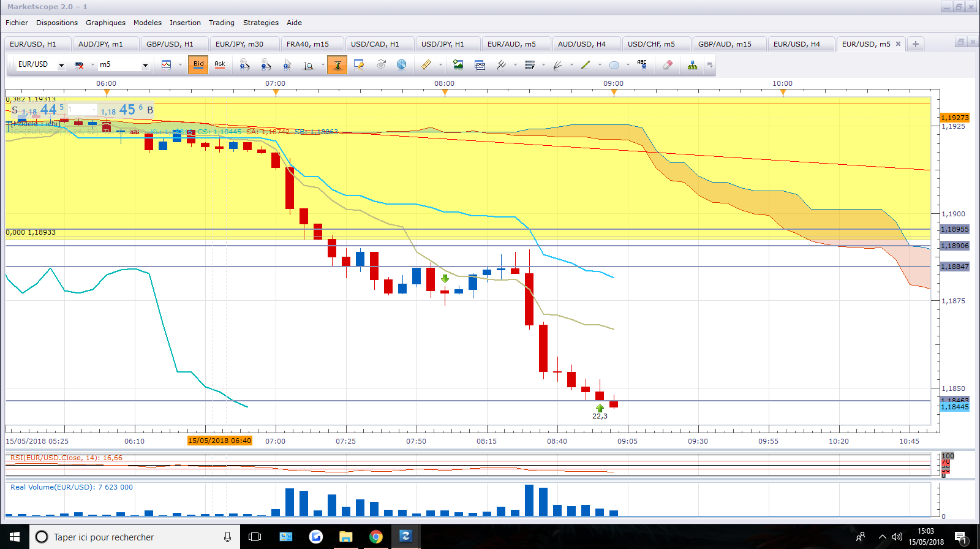Switch to the GBP/AUD, m15 tab
980x549 pixels.
pos(729,44)
